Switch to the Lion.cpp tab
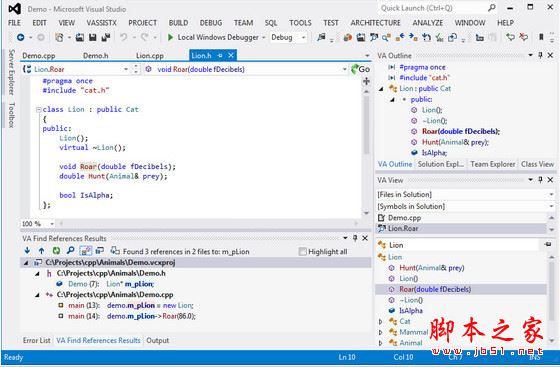 [x=150, y=56]
